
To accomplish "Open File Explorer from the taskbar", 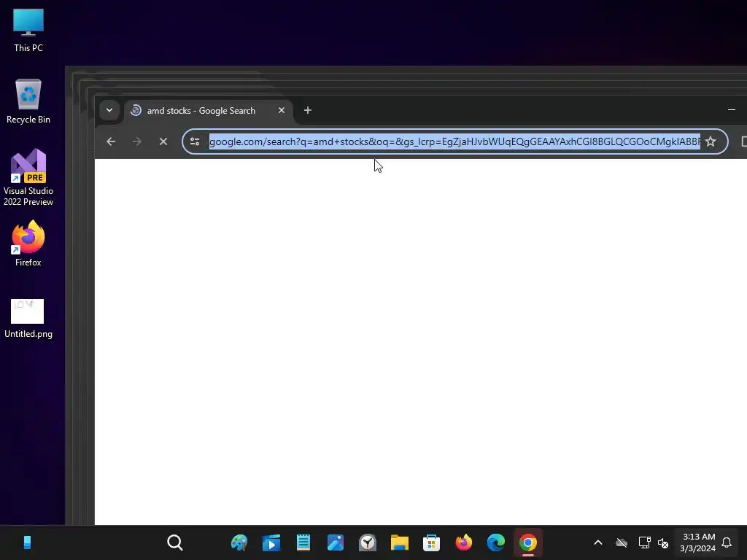I will (399, 542).
